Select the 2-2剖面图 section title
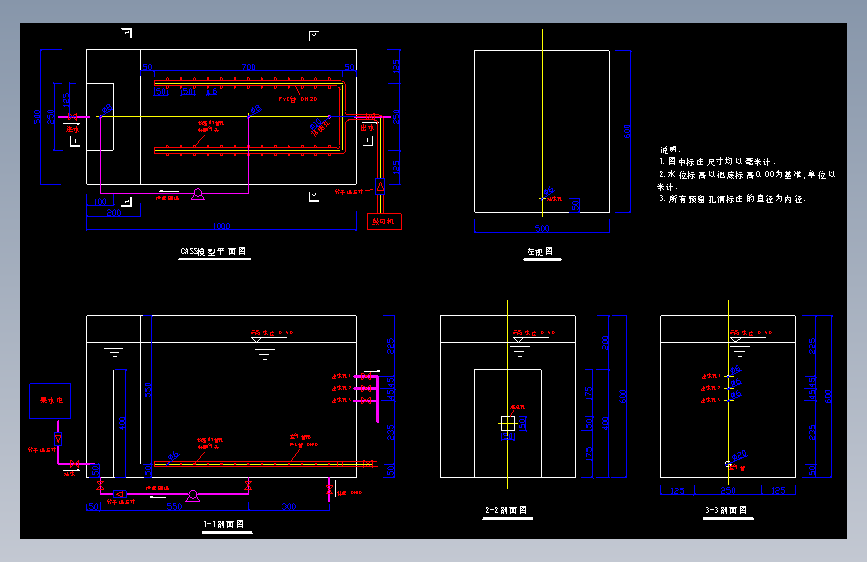 506,510
